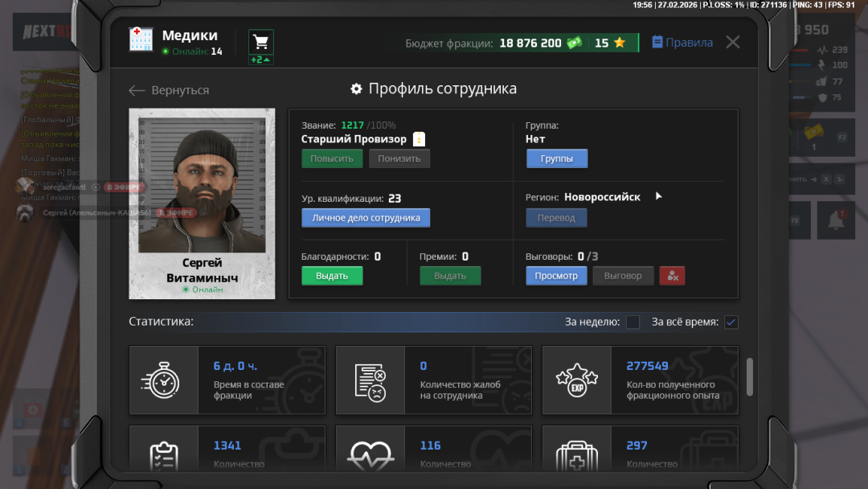The height and width of the screenshot is (489, 868).
Task: Click Сергей Витаминыч's mugshot photo
Action: coord(202,185)
